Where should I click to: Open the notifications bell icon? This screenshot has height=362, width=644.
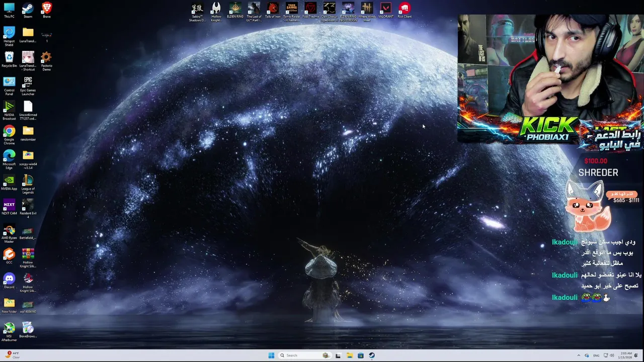pyautogui.click(x=635, y=355)
